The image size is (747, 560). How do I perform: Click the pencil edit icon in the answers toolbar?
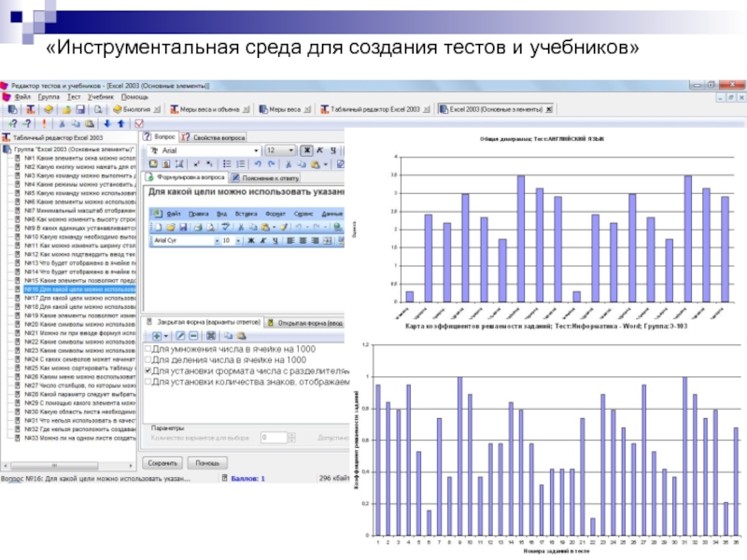(180, 336)
